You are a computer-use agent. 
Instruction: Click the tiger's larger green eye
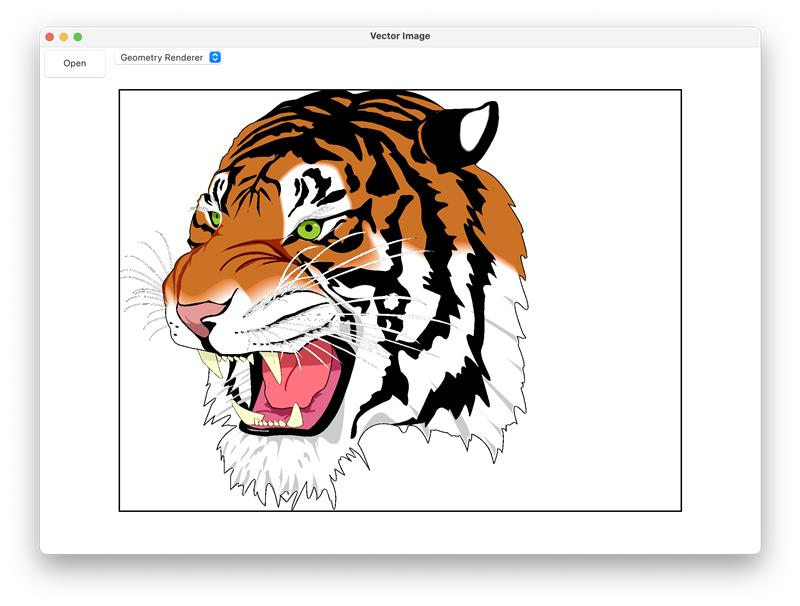click(x=309, y=230)
